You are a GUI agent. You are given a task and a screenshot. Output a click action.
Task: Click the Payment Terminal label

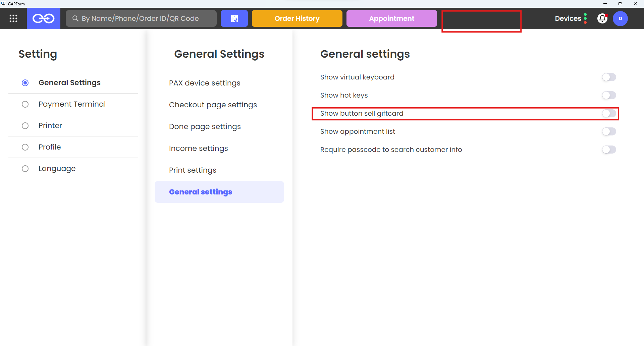[72, 104]
